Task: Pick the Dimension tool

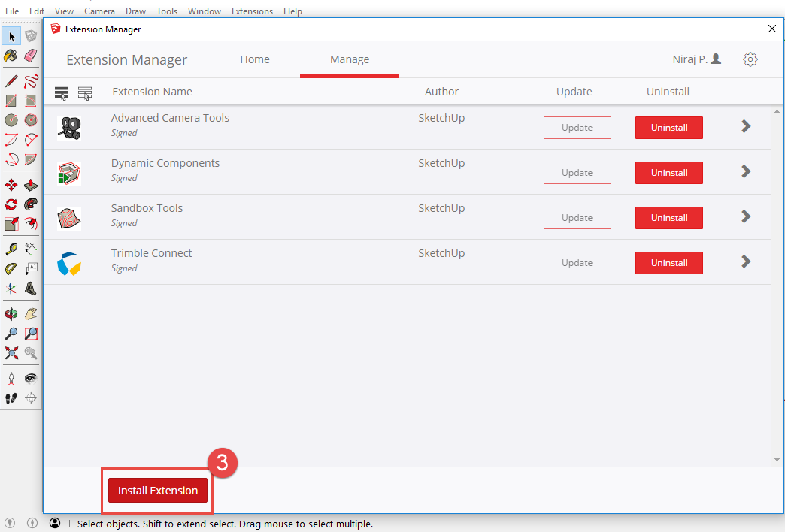Action: coord(31,249)
